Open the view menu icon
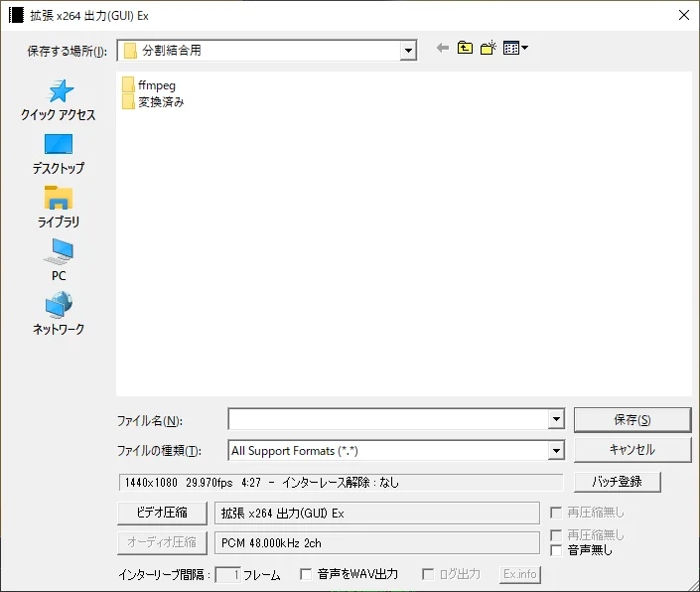 (x=515, y=49)
